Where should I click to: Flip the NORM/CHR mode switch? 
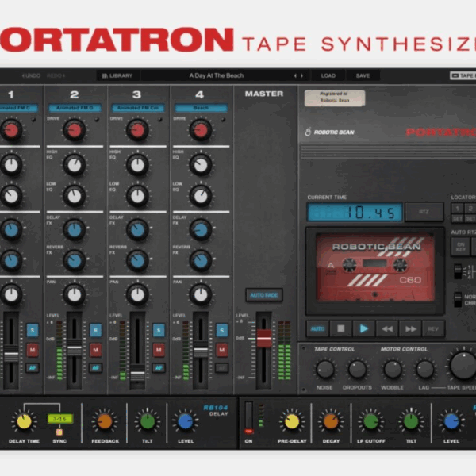pyautogui.click(x=458, y=300)
